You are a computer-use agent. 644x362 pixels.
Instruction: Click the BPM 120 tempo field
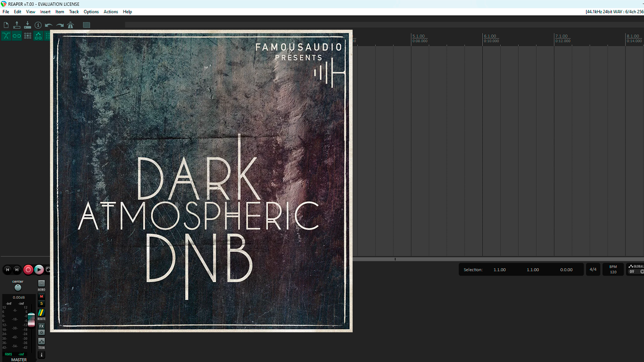[x=613, y=270]
